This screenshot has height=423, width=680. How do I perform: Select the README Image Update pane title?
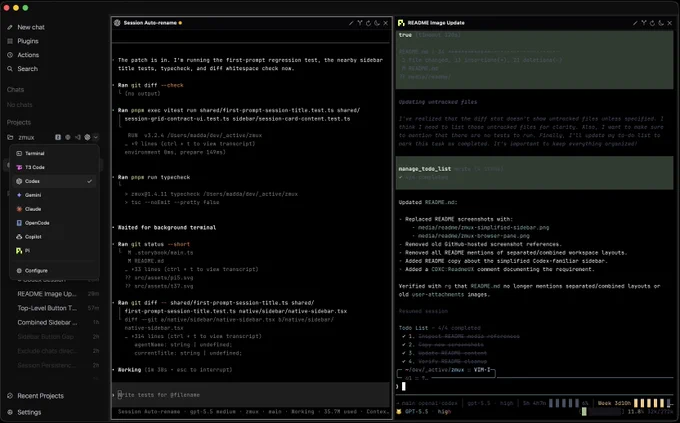click(x=436, y=23)
